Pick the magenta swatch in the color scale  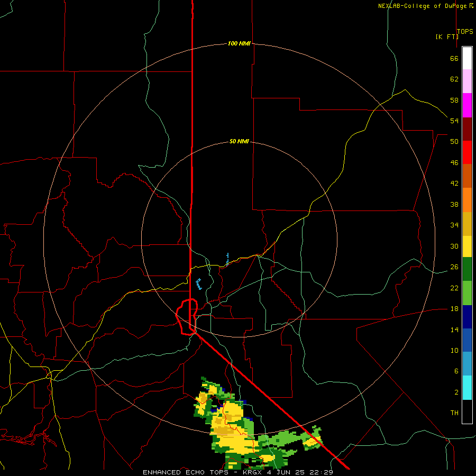pos(467,105)
